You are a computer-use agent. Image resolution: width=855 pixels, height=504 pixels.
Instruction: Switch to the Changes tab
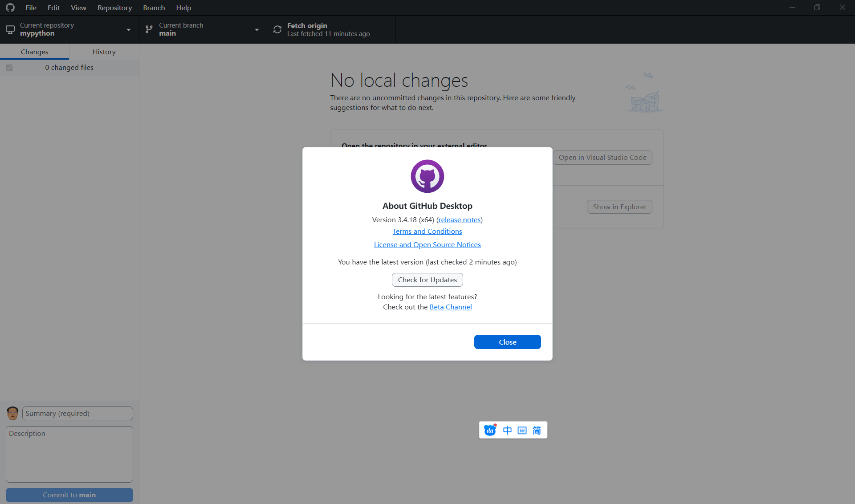(35, 52)
